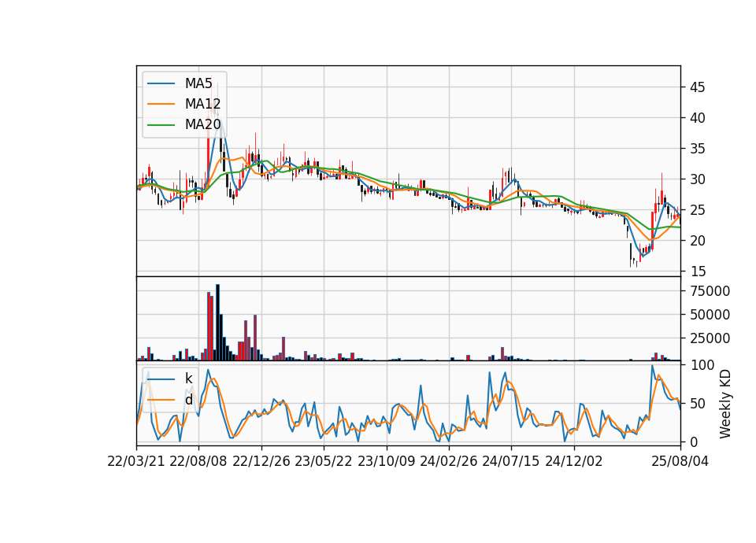Viewport: 756px width, 543px height.
Task: Click the price axis label 30
Action: [x=698, y=179]
